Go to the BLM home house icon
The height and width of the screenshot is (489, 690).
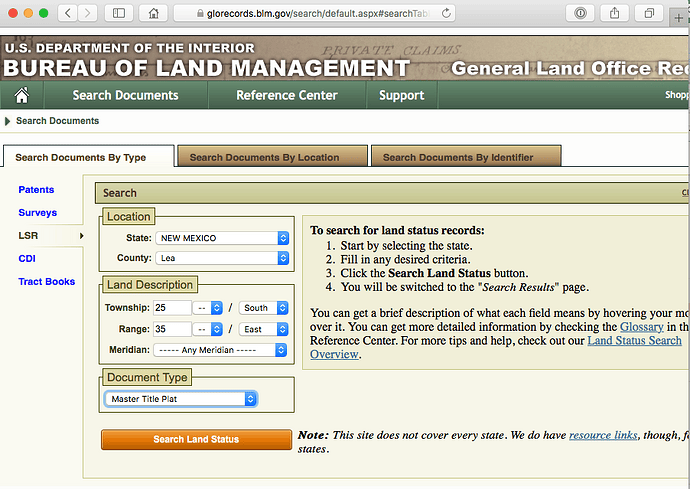point(22,95)
